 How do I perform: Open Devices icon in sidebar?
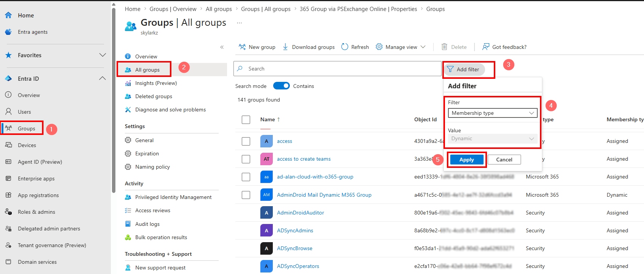coord(8,145)
